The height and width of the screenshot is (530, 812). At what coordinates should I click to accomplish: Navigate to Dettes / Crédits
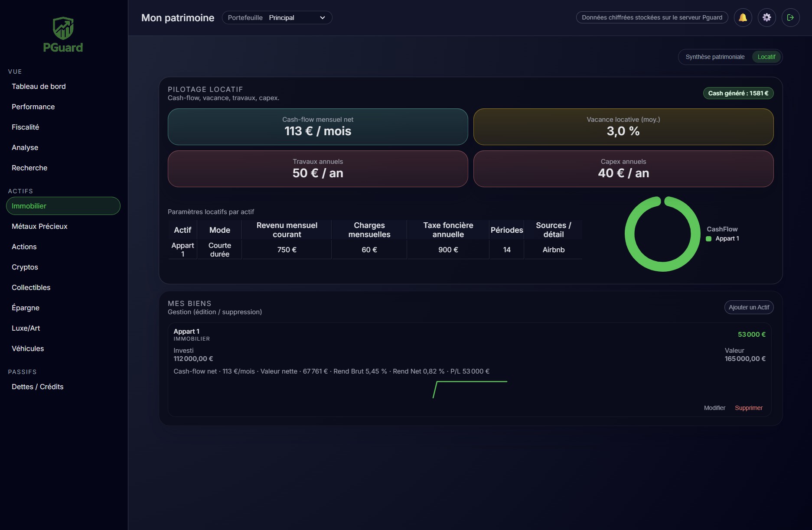[x=37, y=387]
